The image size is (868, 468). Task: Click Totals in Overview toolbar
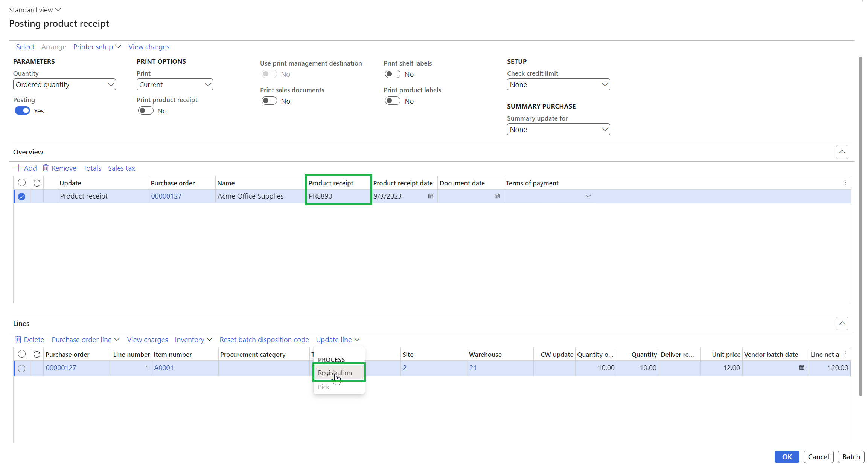[x=92, y=168]
